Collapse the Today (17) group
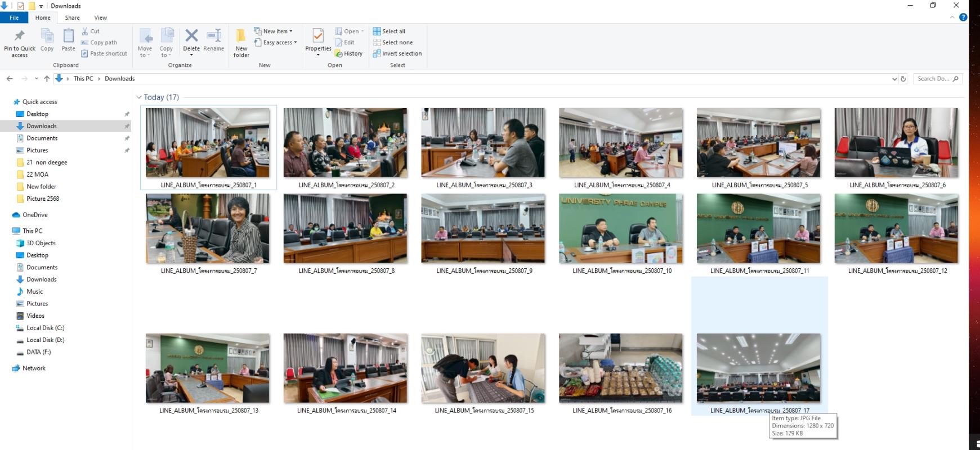Screen dimensions: 980x450 139,97
